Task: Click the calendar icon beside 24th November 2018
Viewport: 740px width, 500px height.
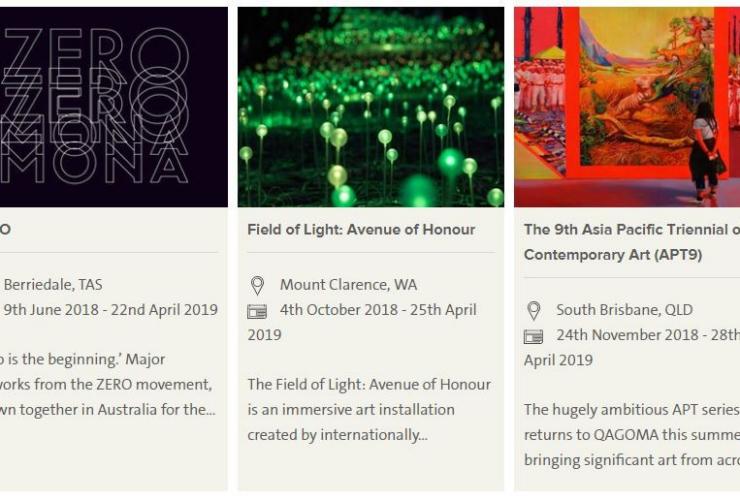Action: [x=534, y=337]
